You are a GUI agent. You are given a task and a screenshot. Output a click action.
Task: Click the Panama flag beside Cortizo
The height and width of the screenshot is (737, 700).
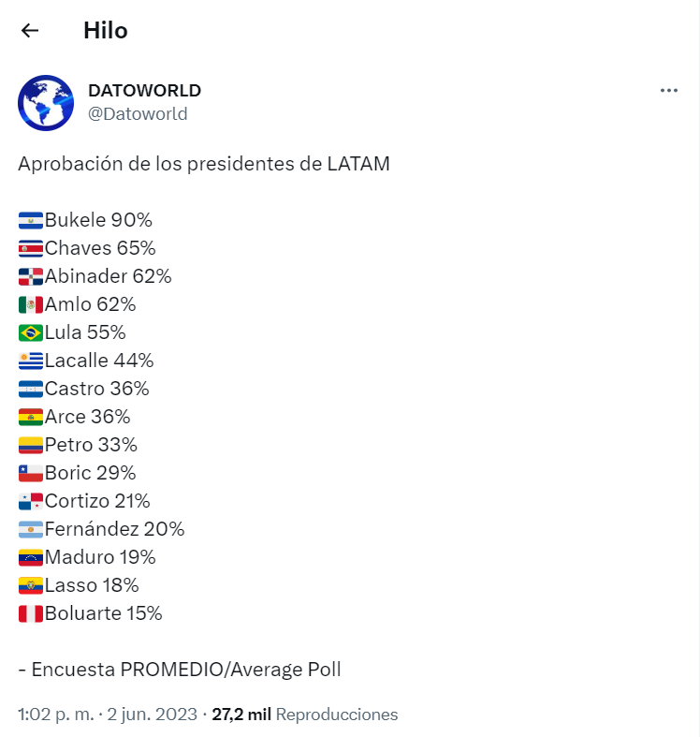coord(31,501)
